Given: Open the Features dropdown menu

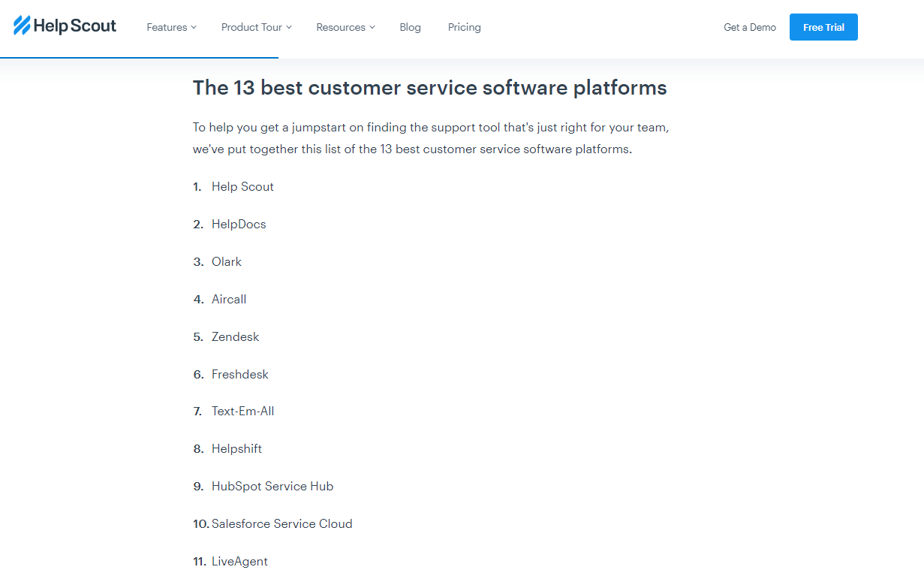Looking at the screenshot, I should [171, 27].
